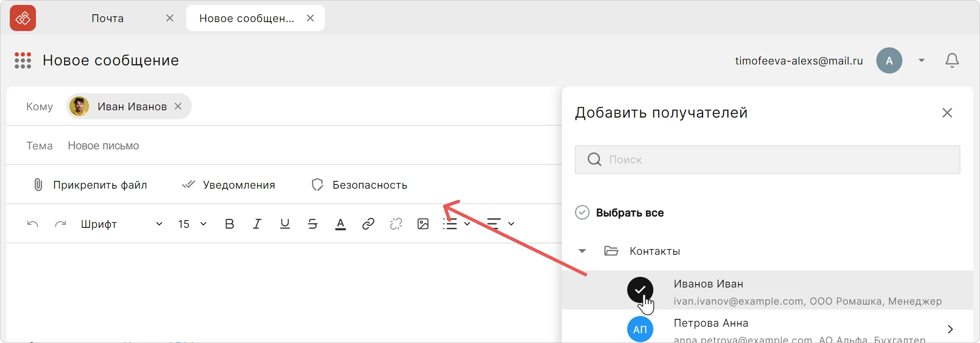980x343 pixels.
Task: Expand Петрова Анна details chevron
Action: point(950,329)
